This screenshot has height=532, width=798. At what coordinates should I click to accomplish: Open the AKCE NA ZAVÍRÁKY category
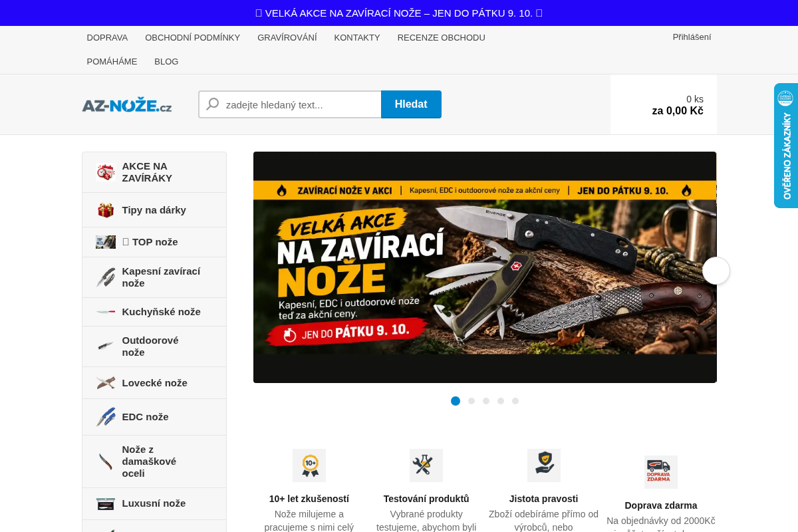[x=154, y=172]
